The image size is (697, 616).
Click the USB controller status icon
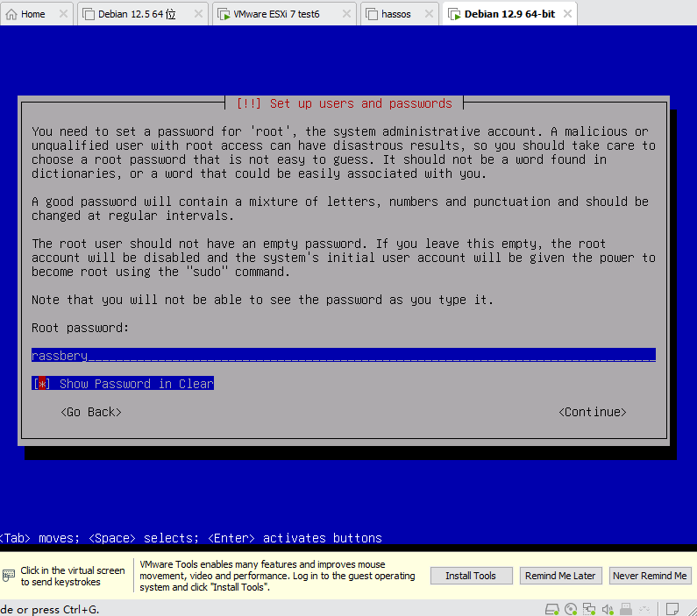pos(626,609)
